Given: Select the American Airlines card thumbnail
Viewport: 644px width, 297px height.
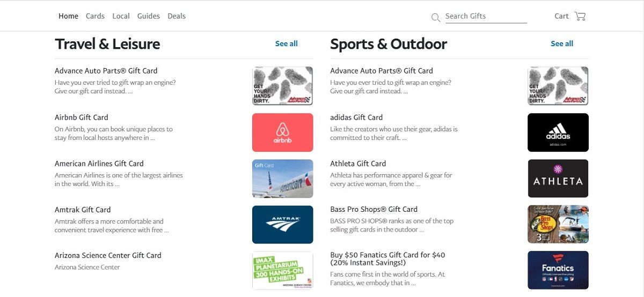Looking at the screenshot, I should click(x=282, y=179).
